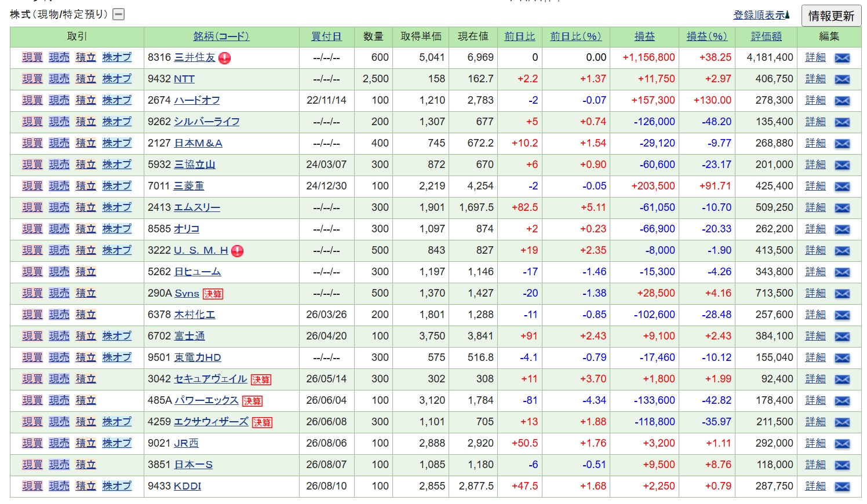Open the 登録順表示 sort link
867x504 pixels.
click(x=762, y=15)
